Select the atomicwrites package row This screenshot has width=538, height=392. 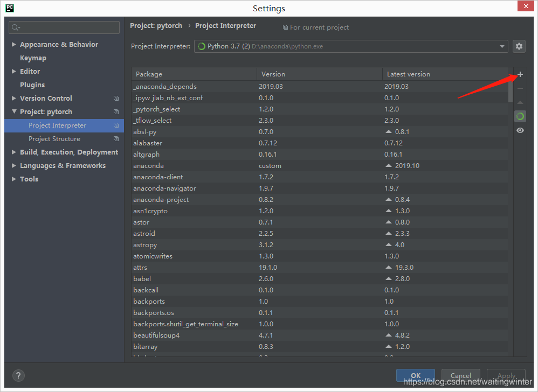click(320, 256)
